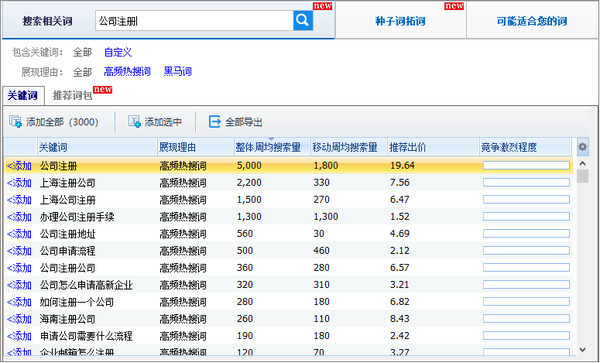The height and width of the screenshot is (363, 600).
Task: Switch to the 推荐词包 tab
Action: (72, 95)
